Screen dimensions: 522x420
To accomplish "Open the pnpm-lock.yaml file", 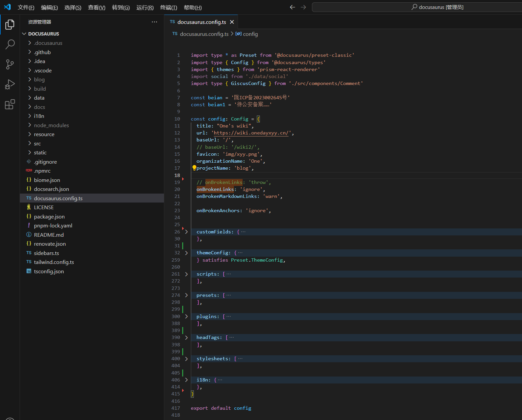I will (92, 225).
